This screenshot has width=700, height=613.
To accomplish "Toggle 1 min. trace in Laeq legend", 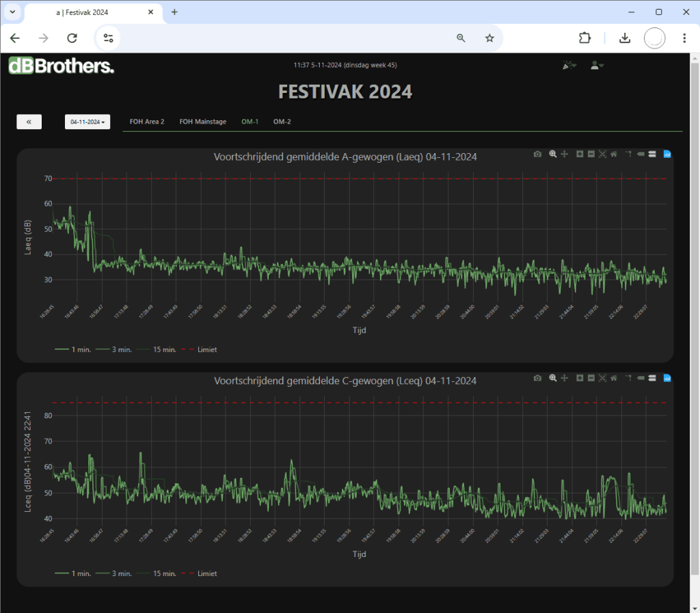I will click(x=72, y=349).
